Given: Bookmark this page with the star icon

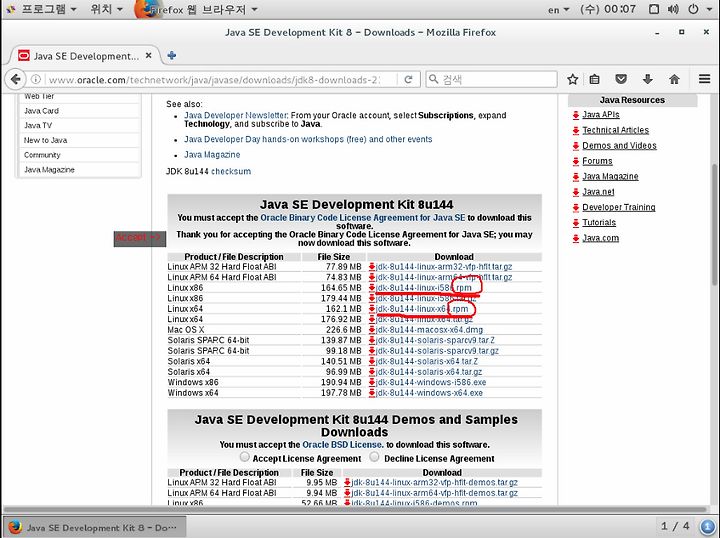Looking at the screenshot, I should 572,79.
